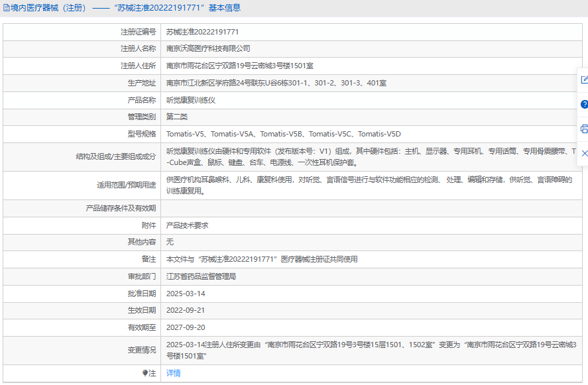This screenshot has width=588, height=385.
Task: Click production address containing 联东U谷6栋
Action: [276, 83]
